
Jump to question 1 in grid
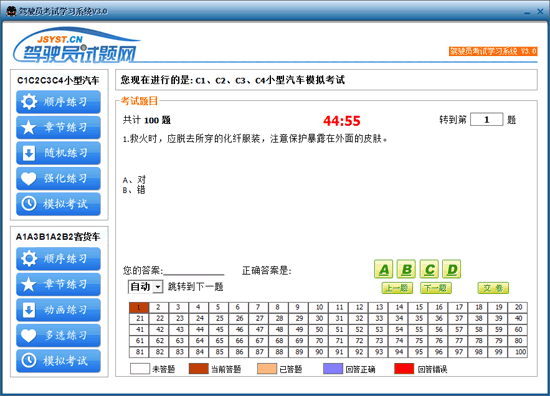(139, 308)
